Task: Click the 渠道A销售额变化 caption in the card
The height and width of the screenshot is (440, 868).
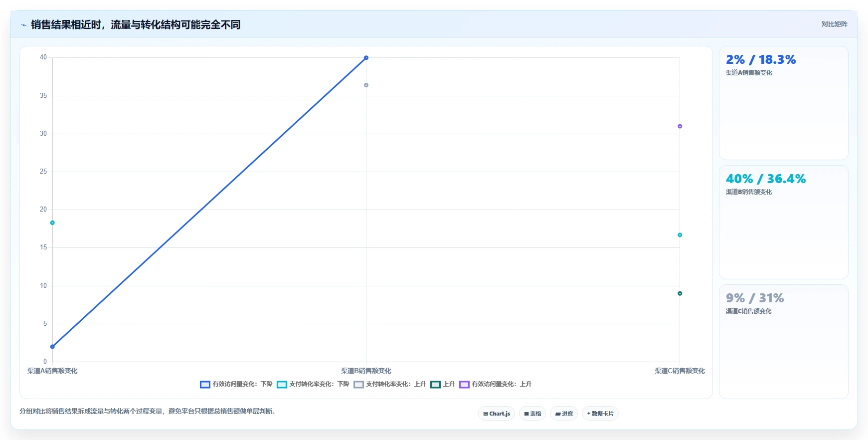Action: [749, 73]
